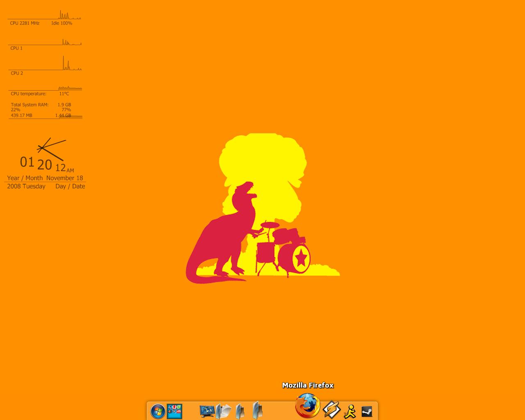Click the 'Day / Date' label

(x=70, y=186)
